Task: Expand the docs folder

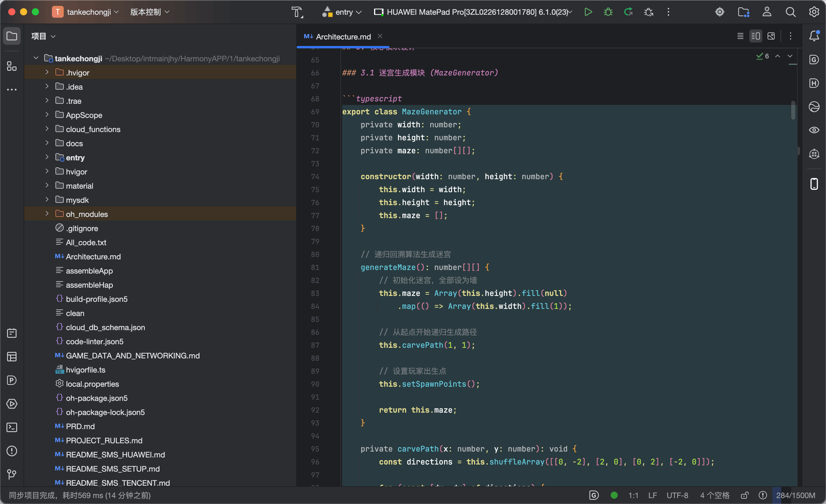Action: click(x=47, y=143)
